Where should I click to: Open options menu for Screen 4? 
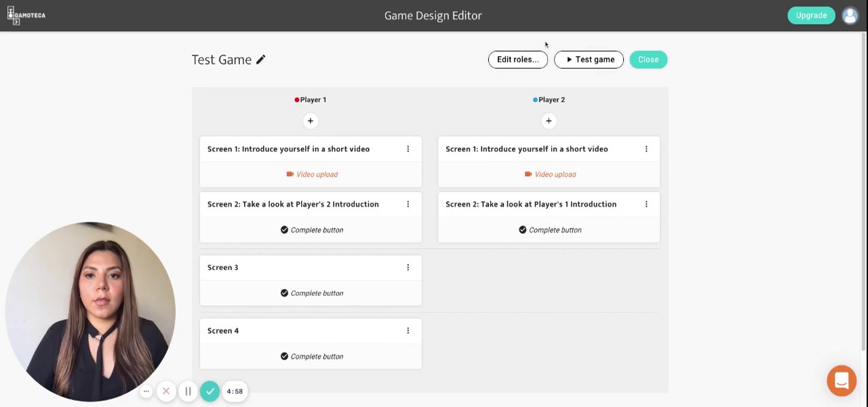coord(408,331)
